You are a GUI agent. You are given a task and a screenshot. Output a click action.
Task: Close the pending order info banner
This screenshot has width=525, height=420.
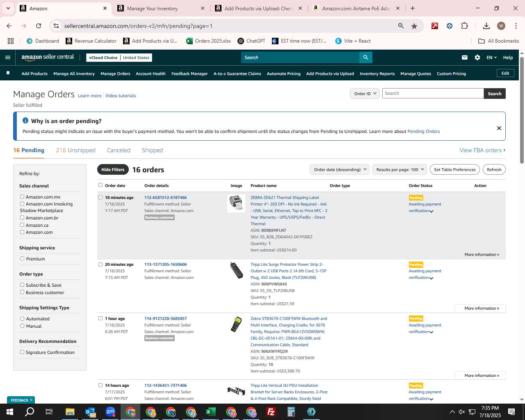499,128
